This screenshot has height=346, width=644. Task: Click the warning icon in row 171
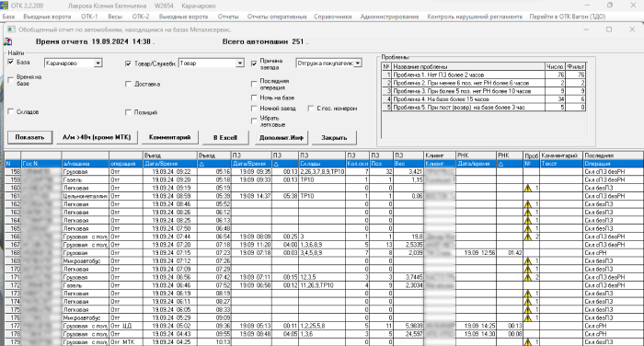(x=528, y=277)
